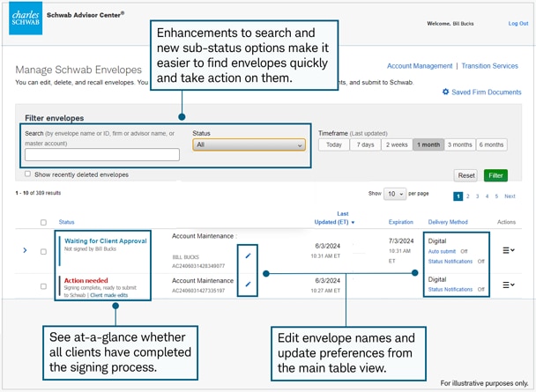Choose the Today timeframe
Screen dimensions: 536x392
click(334, 144)
